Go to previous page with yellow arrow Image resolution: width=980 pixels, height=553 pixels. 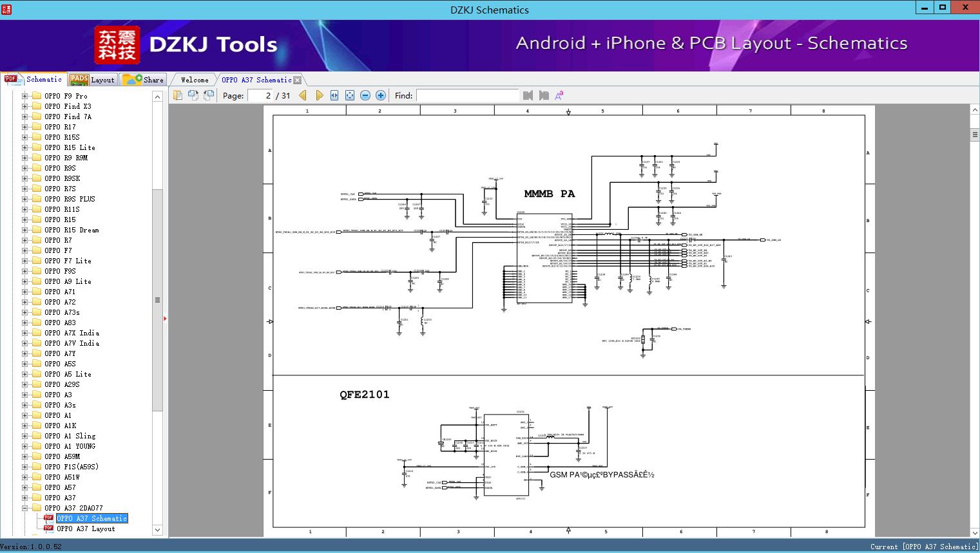point(303,95)
